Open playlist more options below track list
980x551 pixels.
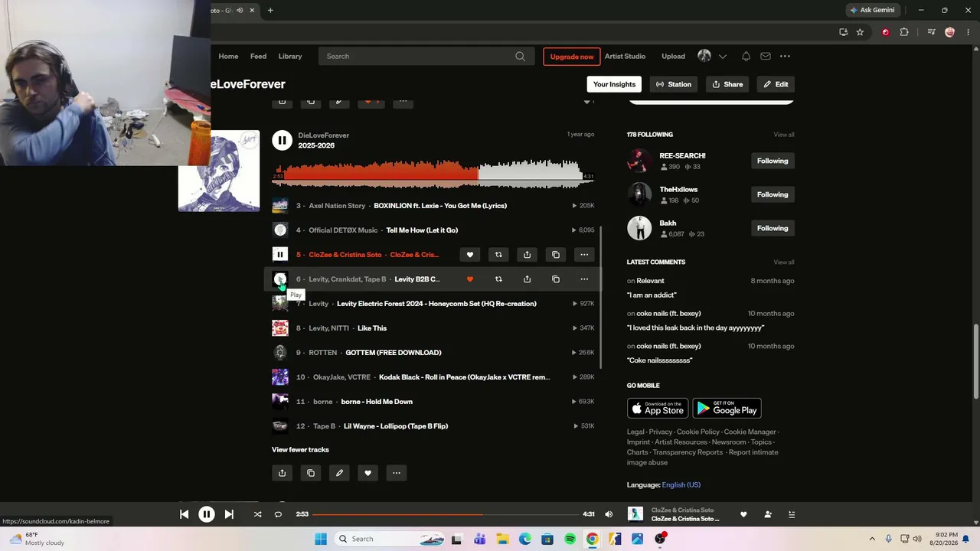tap(397, 473)
